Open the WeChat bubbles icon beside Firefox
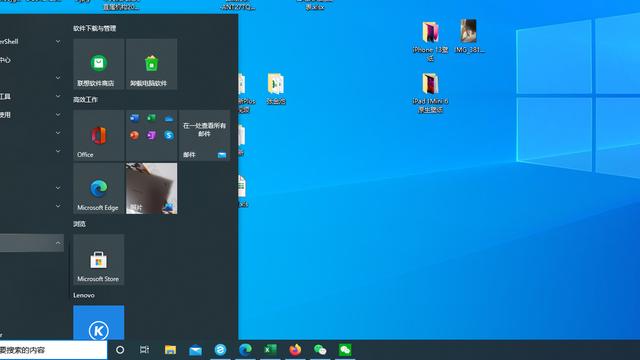 pyautogui.click(x=320, y=350)
